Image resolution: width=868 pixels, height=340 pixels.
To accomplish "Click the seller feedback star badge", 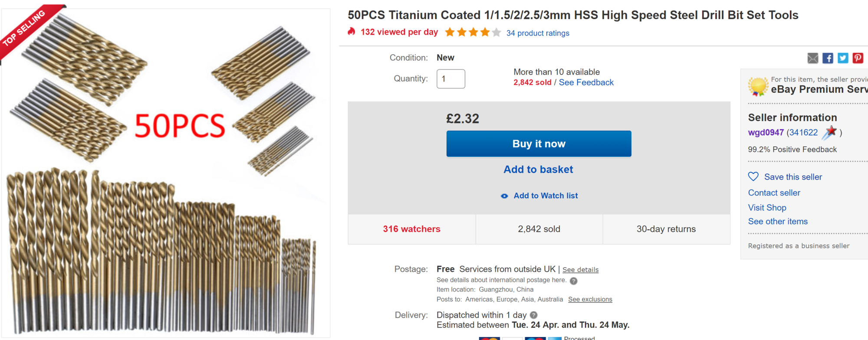I will [x=829, y=132].
